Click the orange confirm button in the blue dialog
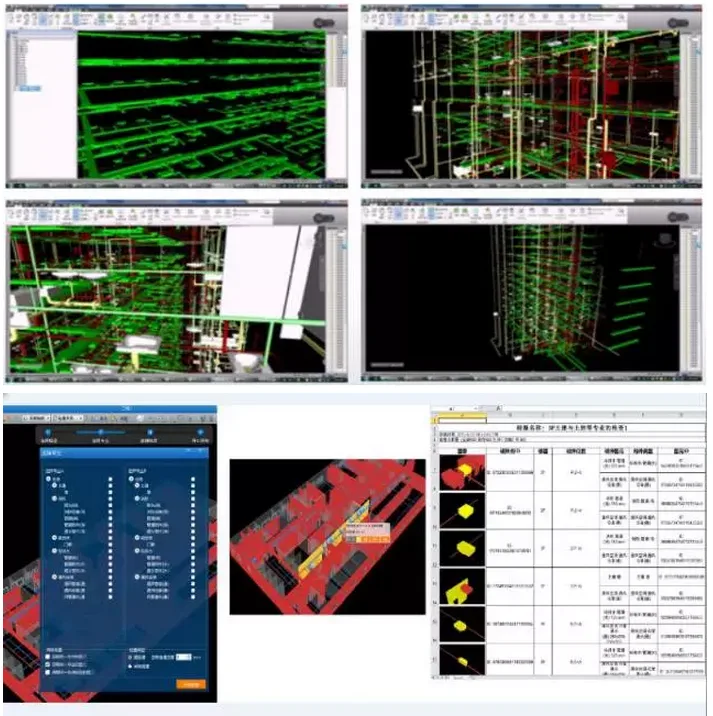The height and width of the screenshot is (716, 713). point(191,684)
